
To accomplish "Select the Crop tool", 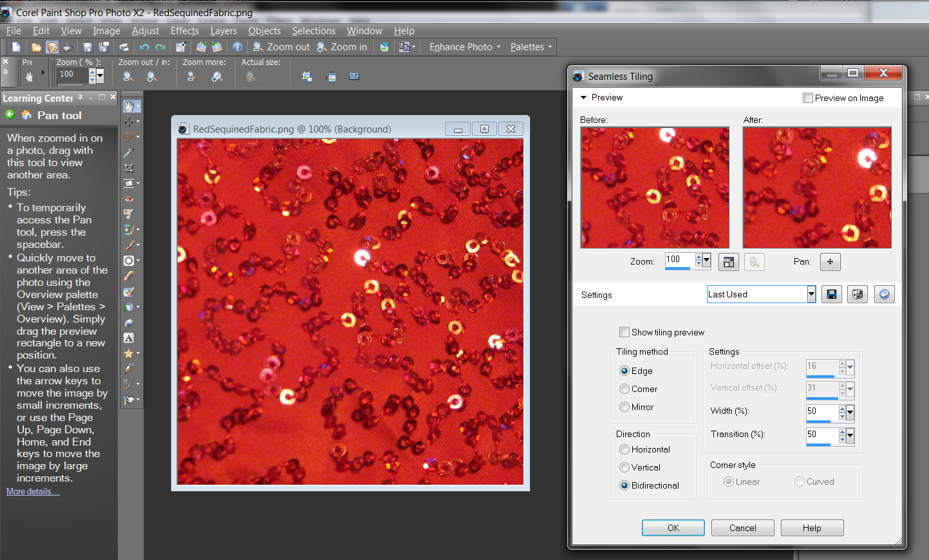I will point(129,168).
